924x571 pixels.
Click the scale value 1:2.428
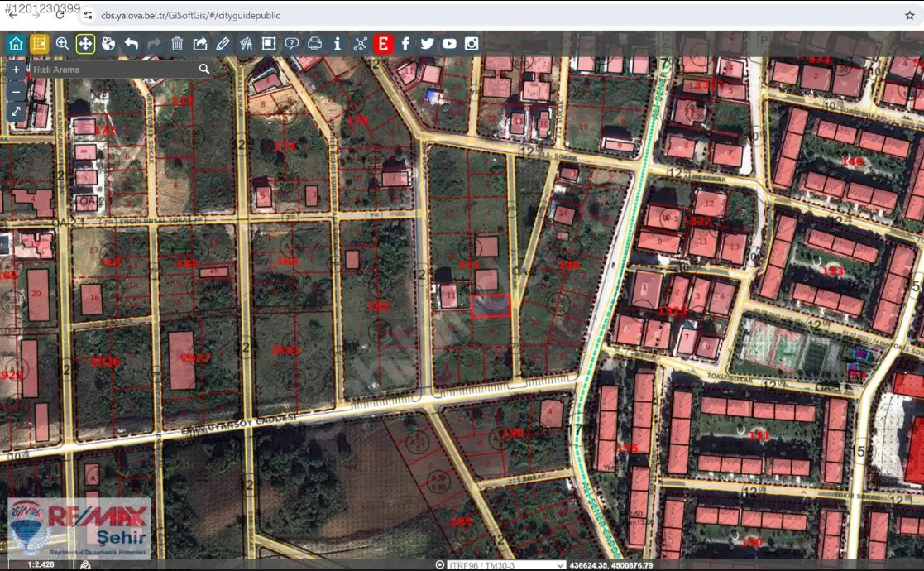point(41,564)
